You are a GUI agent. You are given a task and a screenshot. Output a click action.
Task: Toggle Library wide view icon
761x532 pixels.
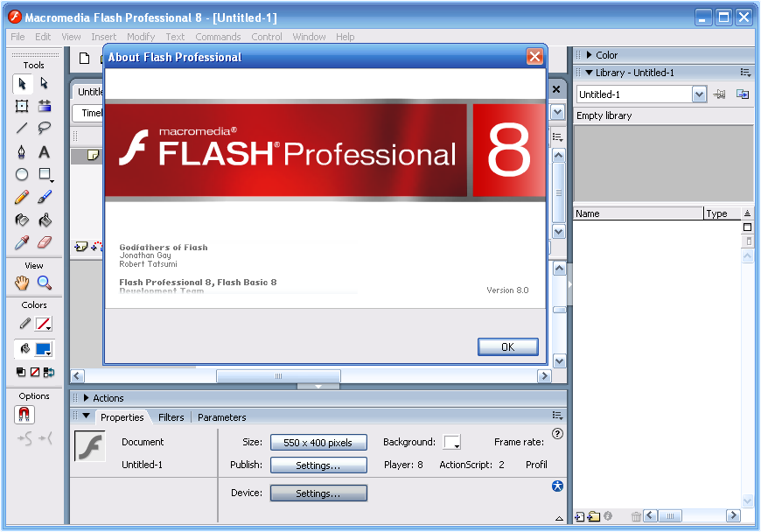[747, 227]
